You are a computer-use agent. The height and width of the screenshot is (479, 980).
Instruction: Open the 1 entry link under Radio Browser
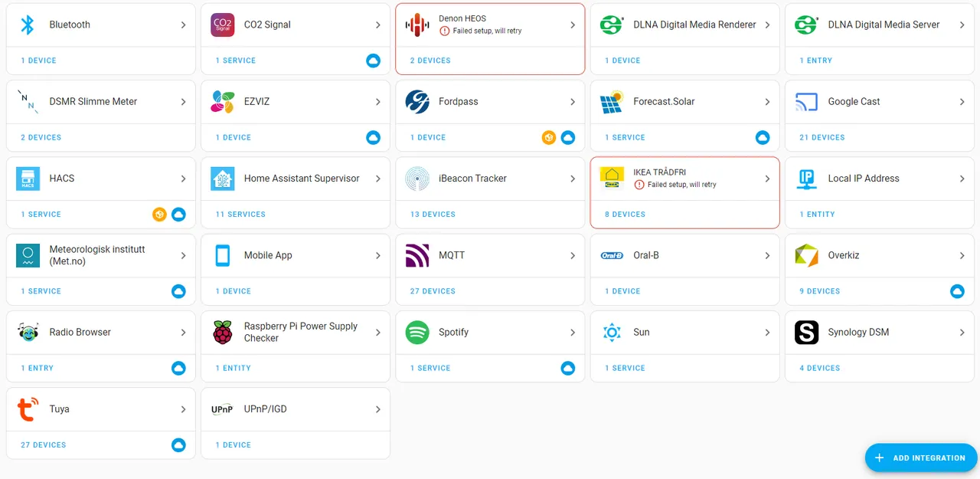coord(37,369)
